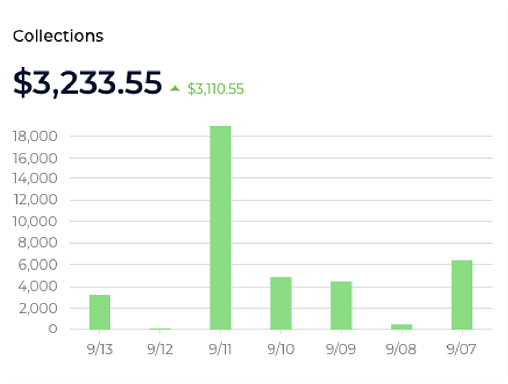Select the 9/07 bar
Viewport: 508px width, 384px height.
[x=462, y=295]
